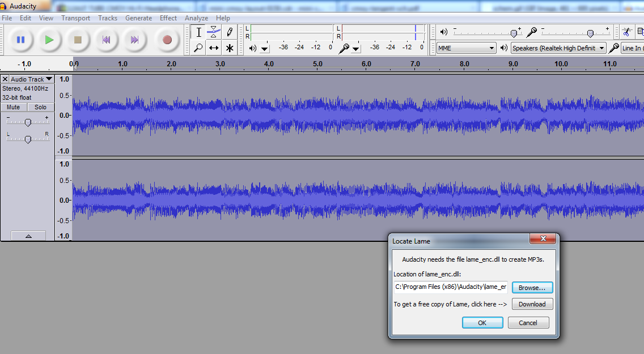The height and width of the screenshot is (354, 644).
Task: Click the Pause playback button
Action: click(x=20, y=40)
